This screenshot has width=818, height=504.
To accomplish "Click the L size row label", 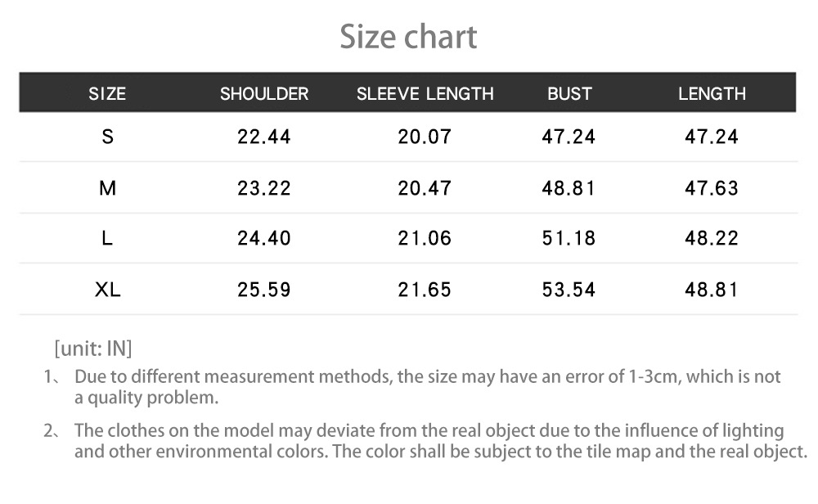I will click(107, 239).
